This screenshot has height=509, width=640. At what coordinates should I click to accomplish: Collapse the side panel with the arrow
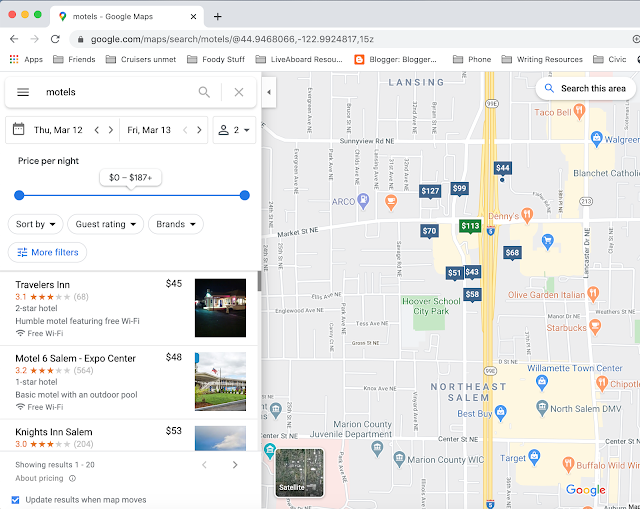coord(269,92)
